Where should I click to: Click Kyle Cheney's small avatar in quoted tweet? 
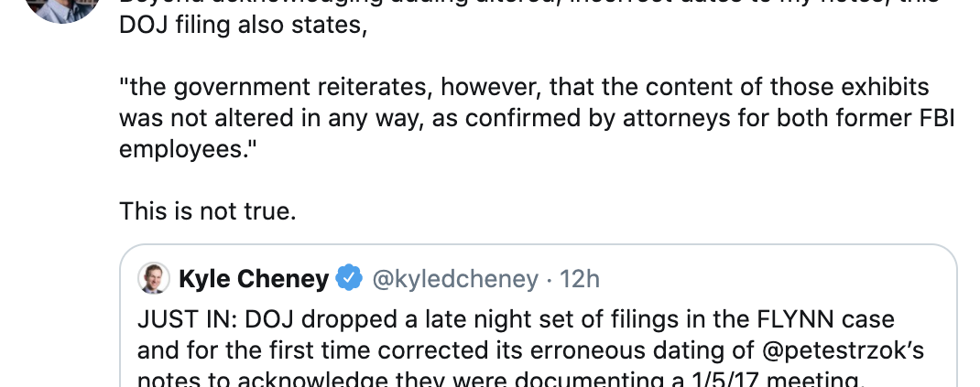[x=152, y=278]
